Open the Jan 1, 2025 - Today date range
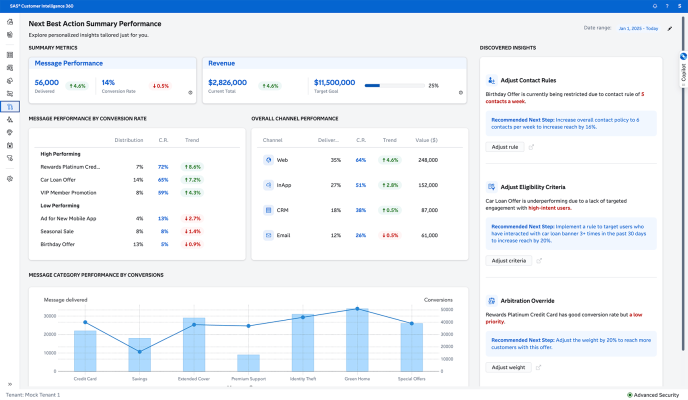688x400 pixels. pyautogui.click(x=637, y=29)
